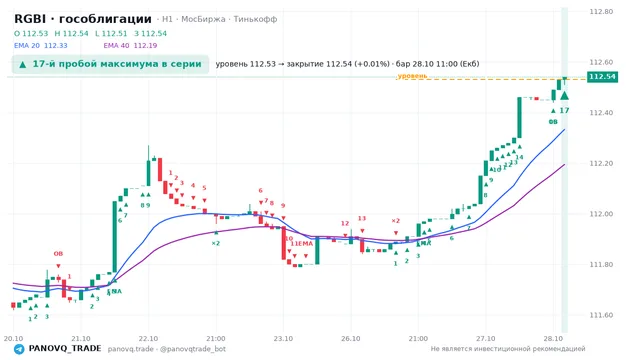Click the 111.80 price axis label
640x360 pixels.
(601, 264)
